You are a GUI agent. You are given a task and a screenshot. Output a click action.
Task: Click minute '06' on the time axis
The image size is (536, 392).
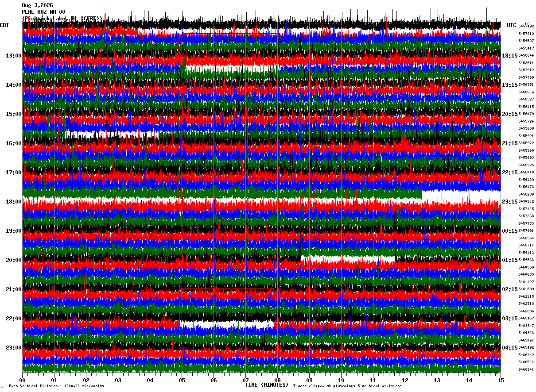coord(214,380)
